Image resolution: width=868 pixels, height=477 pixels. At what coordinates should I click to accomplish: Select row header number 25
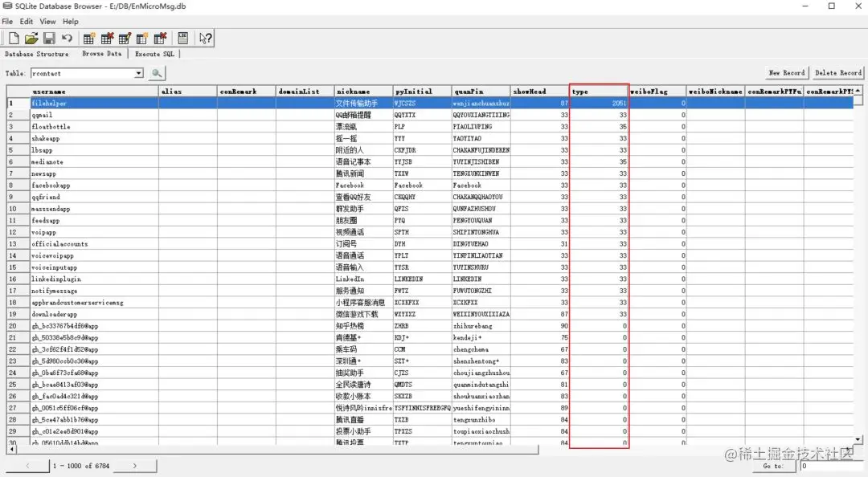[18, 384]
